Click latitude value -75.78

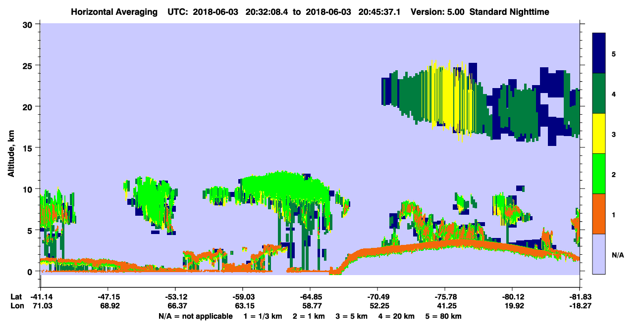coord(445,297)
